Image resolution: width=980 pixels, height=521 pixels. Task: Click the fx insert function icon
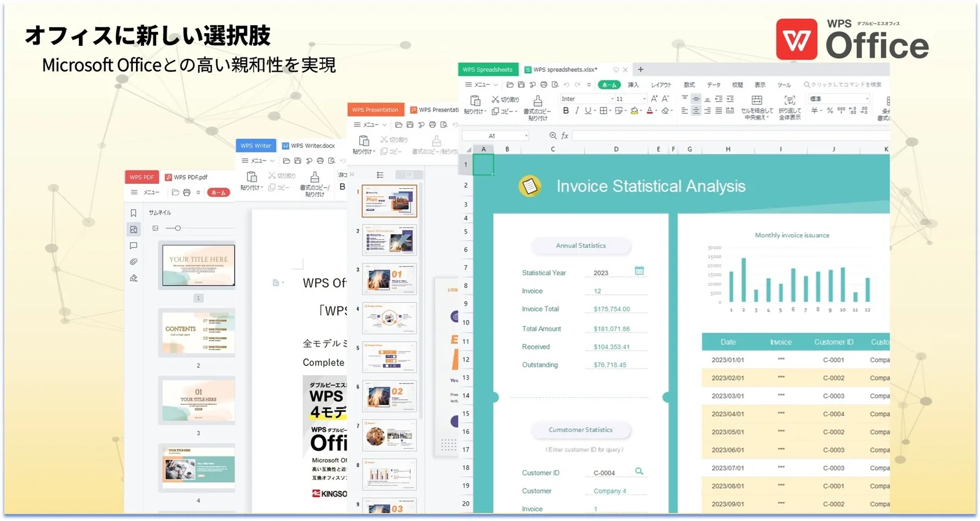tap(565, 135)
